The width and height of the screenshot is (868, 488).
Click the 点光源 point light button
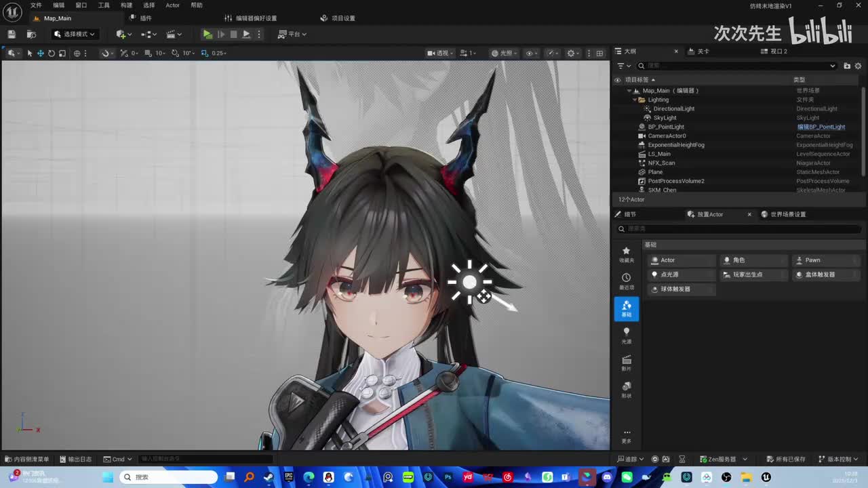682,274
